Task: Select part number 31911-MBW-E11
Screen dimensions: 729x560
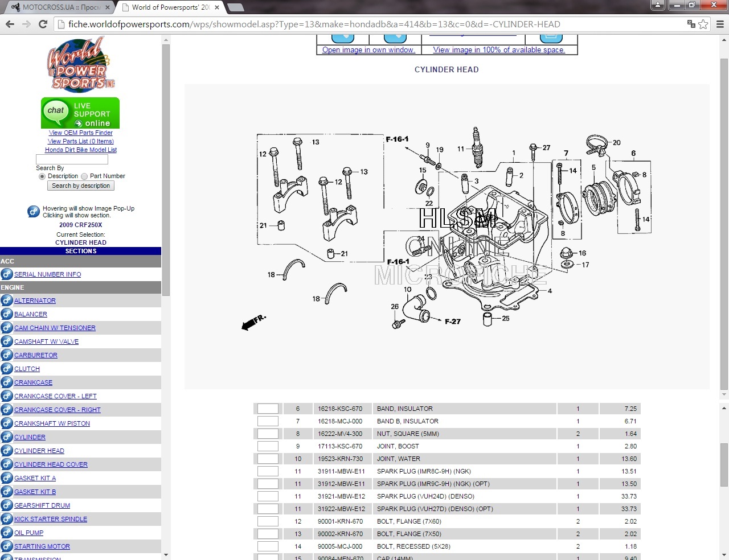Action: pyautogui.click(x=341, y=471)
